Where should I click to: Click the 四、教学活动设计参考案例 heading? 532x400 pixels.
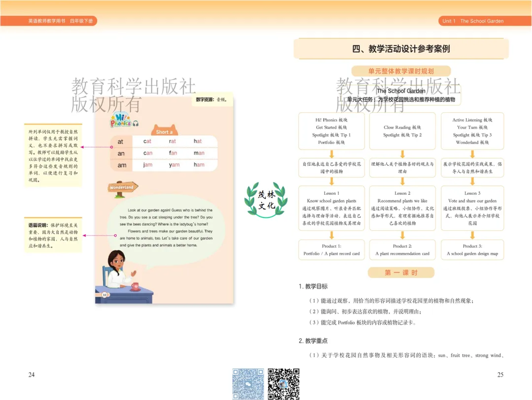(x=401, y=49)
